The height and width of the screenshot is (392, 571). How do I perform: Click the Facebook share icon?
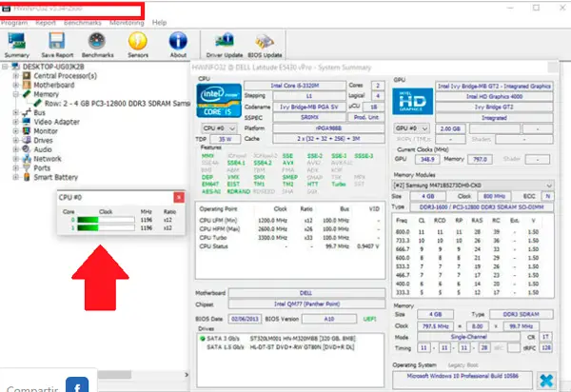click(76, 385)
